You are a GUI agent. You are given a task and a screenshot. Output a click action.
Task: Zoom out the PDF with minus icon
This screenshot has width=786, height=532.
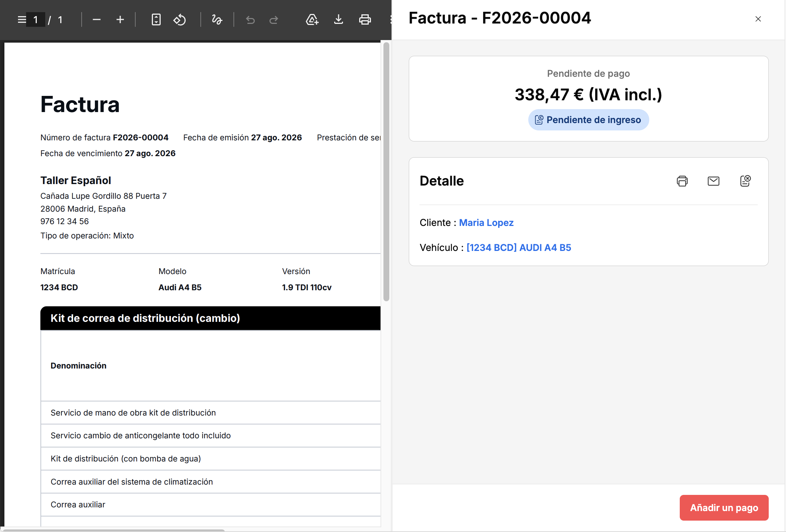pyautogui.click(x=97, y=19)
